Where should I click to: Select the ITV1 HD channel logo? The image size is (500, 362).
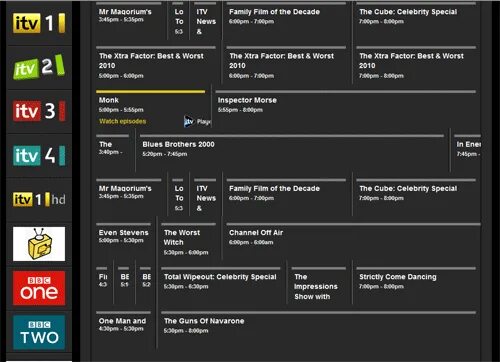[39, 199]
